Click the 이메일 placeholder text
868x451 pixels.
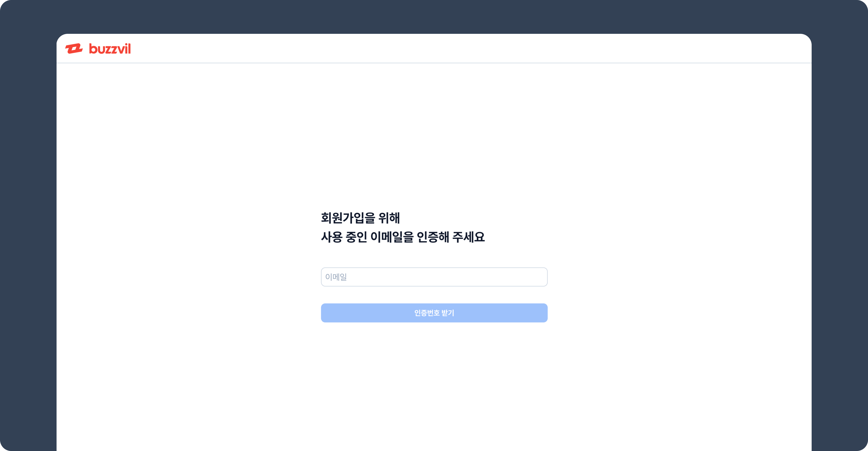[x=336, y=277]
